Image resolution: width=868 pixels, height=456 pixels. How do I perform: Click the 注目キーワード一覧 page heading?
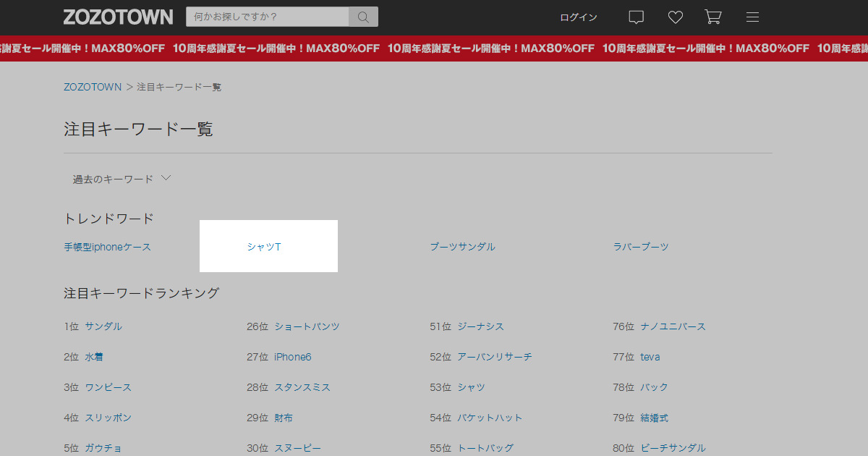point(138,130)
